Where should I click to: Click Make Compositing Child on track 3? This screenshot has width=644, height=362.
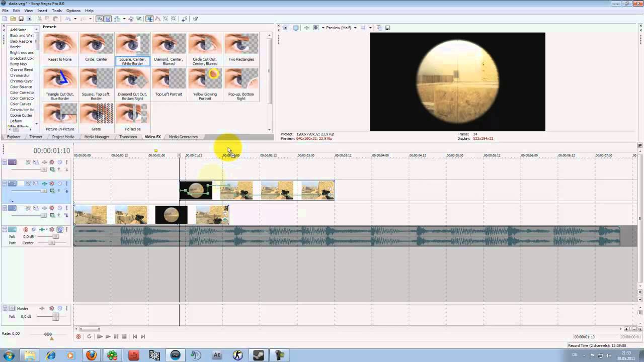pyautogui.click(x=66, y=215)
